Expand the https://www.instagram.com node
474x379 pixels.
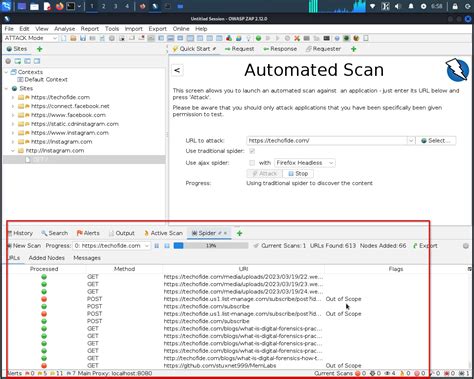point(13,133)
